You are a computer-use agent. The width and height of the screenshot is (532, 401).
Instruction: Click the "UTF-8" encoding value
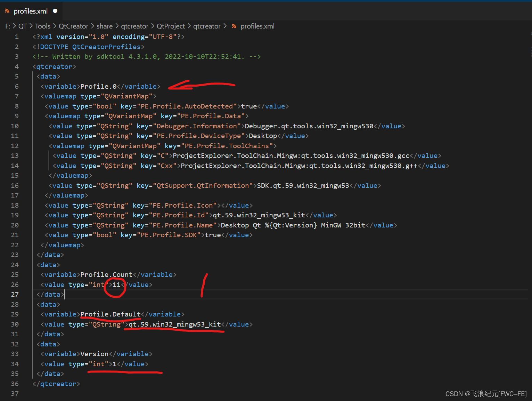pyautogui.click(x=163, y=37)
